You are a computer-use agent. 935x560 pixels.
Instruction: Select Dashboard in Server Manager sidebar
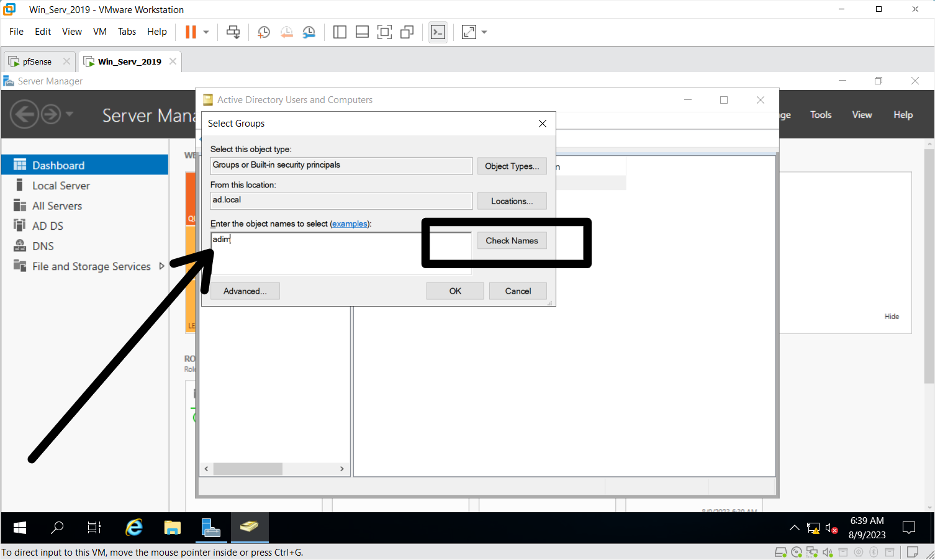[84, 165]
